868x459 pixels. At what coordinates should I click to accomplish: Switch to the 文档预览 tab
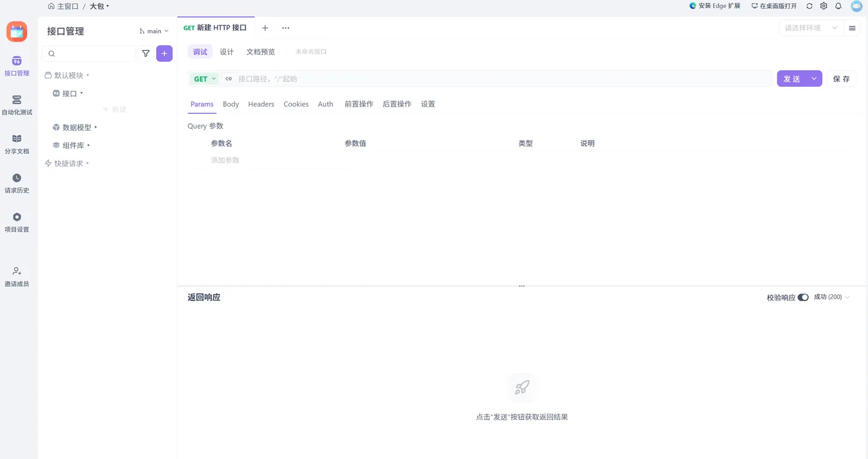(x=260, y=52)
